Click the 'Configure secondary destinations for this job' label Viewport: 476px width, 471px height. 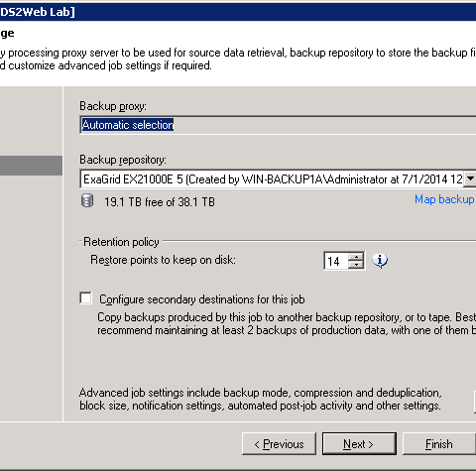[x=202, y=299]
